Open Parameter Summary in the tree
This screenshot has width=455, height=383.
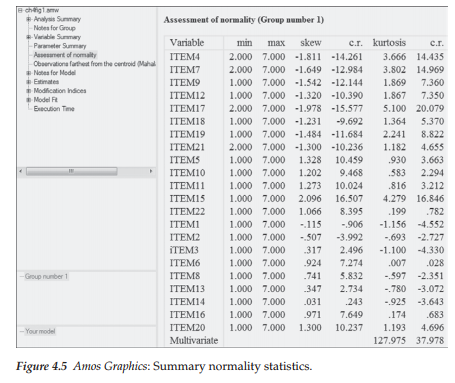(x=60, y=46)
